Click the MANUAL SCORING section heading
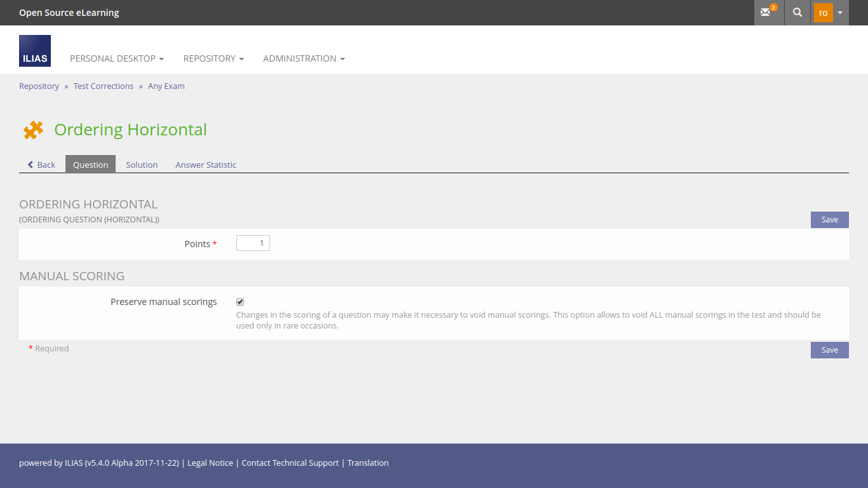 [72, 276]
